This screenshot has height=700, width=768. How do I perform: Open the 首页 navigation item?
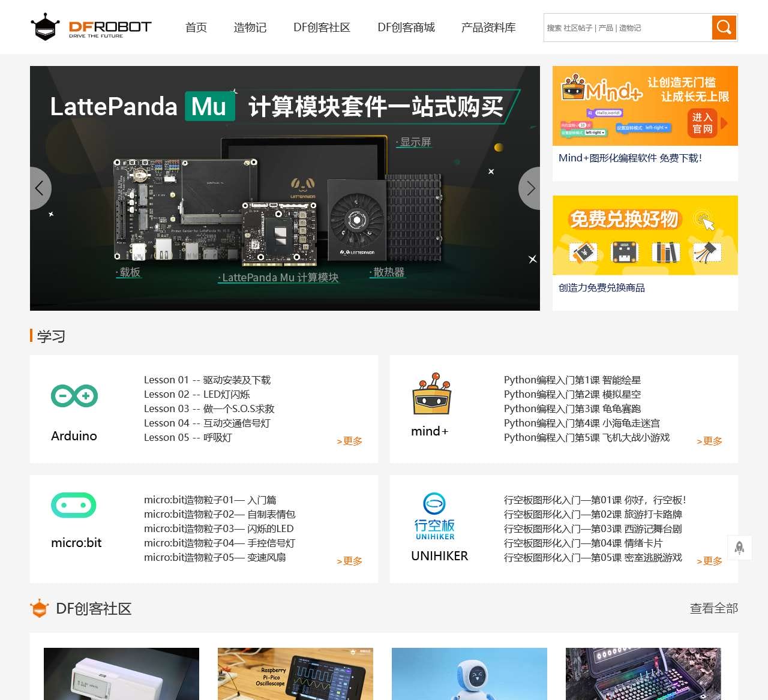point(196,28)
